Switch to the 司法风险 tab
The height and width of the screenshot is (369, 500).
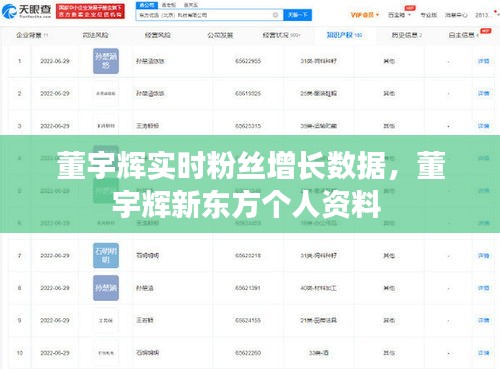95,35
